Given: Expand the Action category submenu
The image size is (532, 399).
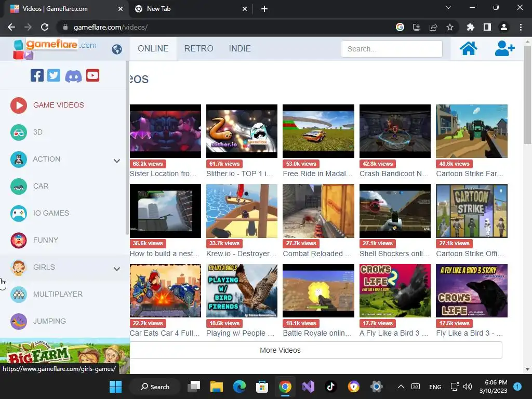Looking at the screenshot, I should 117,161.
